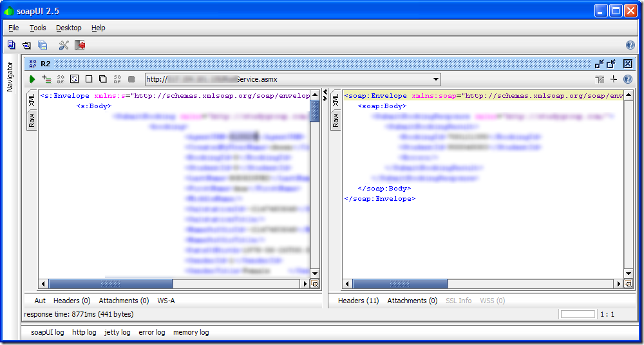Image resolution: width=644 pixels, height=345 pixels.
Task: Click request pane scroll right arrow
Action: pos(305,283)
